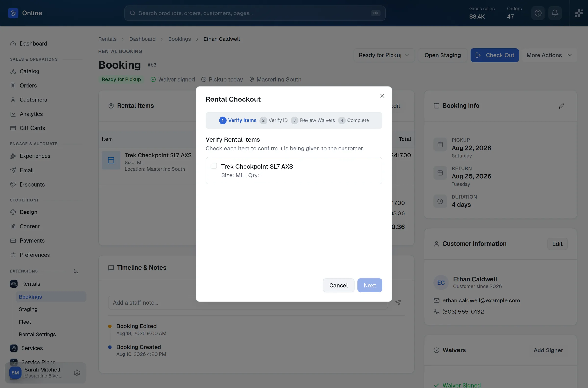Close the Rental Checkout dialog
Image resolution: width=588 pixels, height=388 pixels.
click(382, 96)
